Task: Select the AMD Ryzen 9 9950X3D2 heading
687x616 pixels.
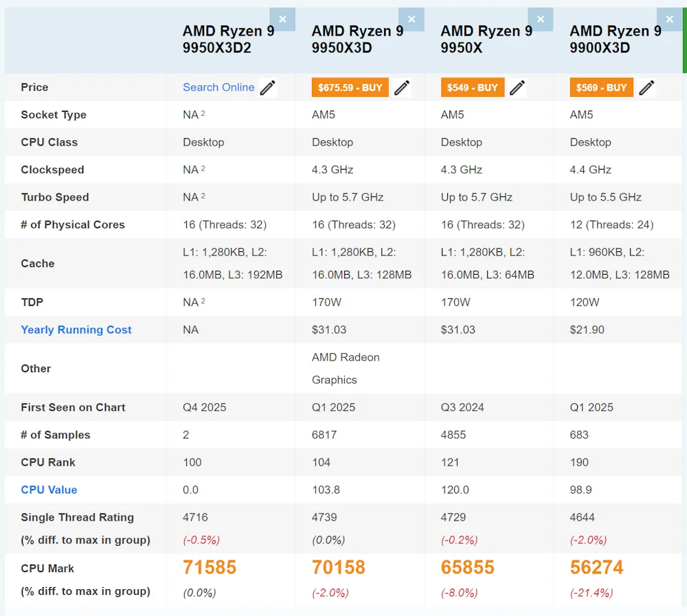Action: pyautogui.click(x=228, y=39)
